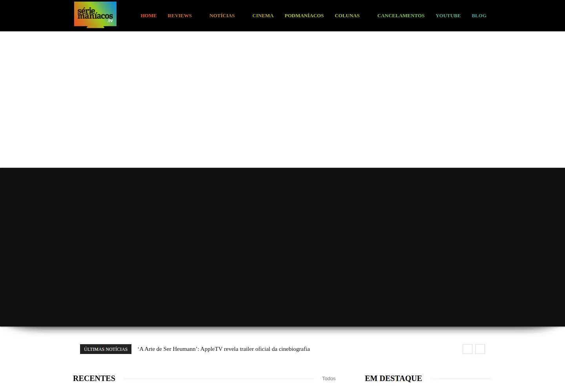
Task: Open the Podmaníacos page
Action: 304,16
